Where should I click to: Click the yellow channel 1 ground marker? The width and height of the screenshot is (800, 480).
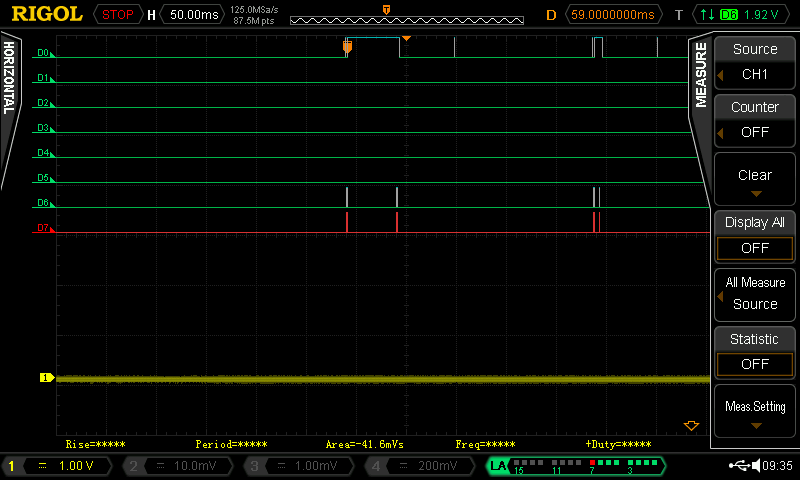coord(46,378)
